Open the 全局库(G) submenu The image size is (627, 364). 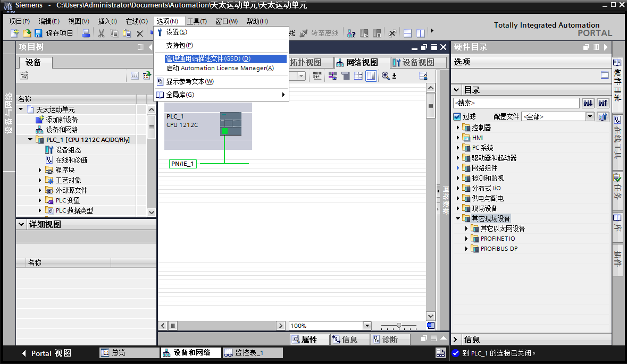coord(221,95)
